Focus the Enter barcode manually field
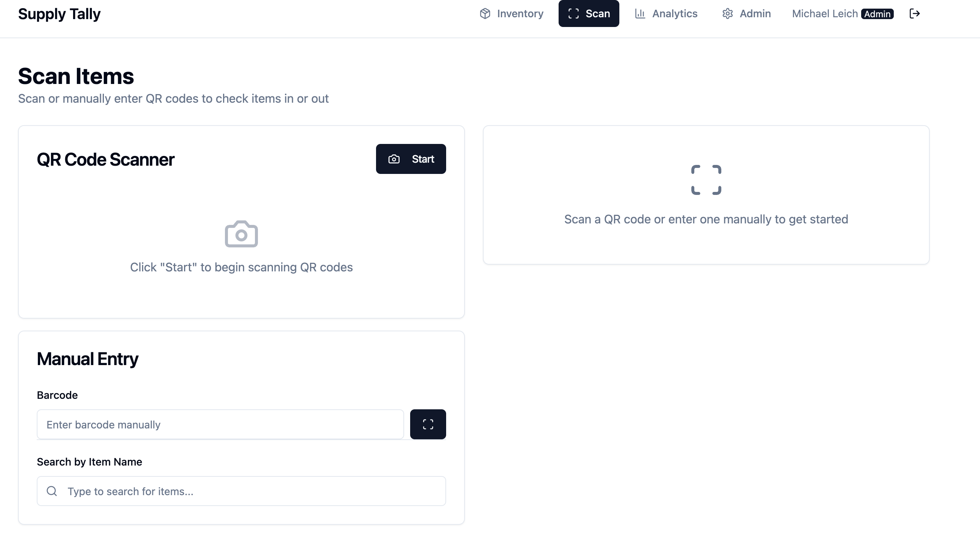 point(220,424)
